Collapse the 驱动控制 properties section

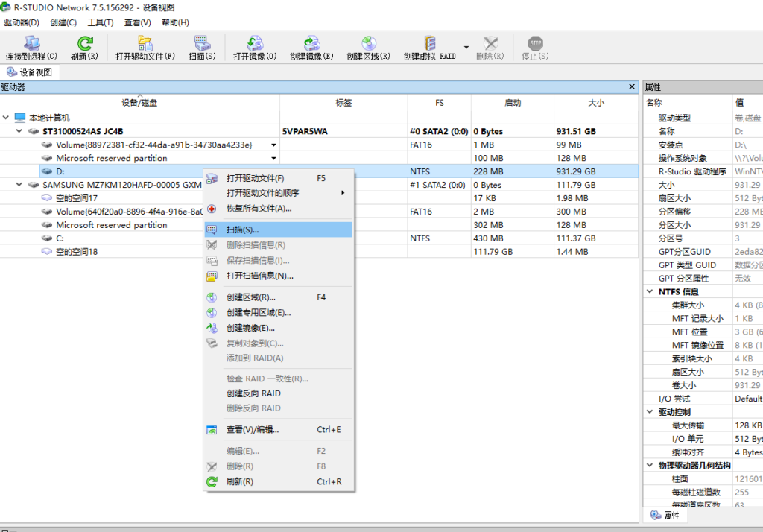coord(651,411)
